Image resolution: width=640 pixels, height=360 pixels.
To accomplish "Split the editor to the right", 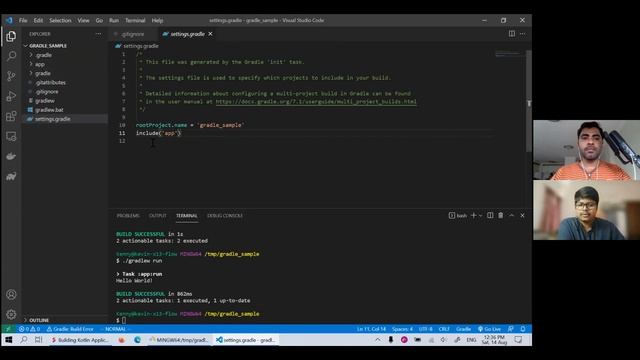I will pos(511,34).
